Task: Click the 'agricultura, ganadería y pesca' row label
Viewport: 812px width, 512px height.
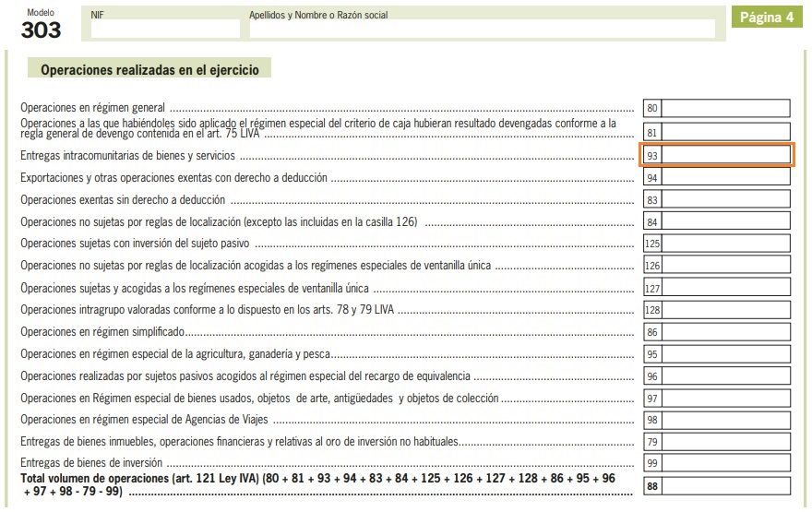Action: tap(175, 354)
